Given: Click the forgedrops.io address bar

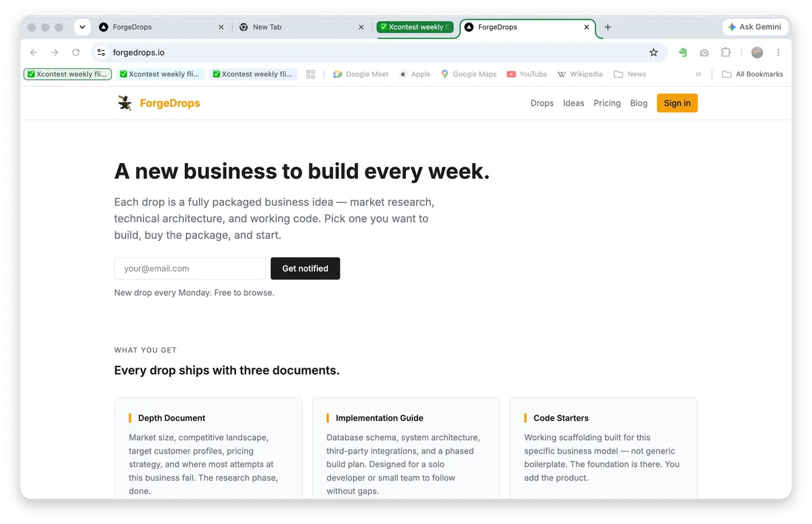Looking at the screenshot, I should pyautogui.click(x=379, y=52).
